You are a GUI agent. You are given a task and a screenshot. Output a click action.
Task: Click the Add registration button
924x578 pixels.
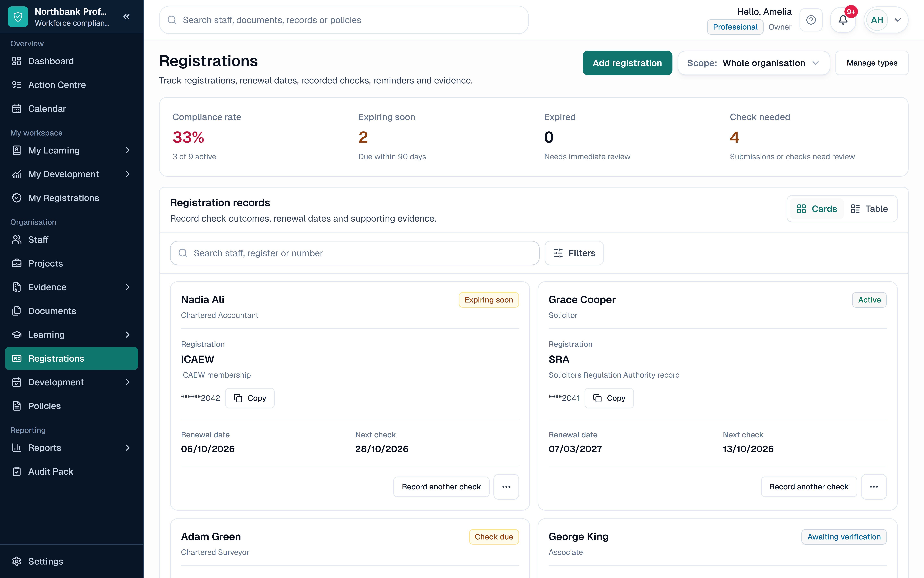pos(627,63)
